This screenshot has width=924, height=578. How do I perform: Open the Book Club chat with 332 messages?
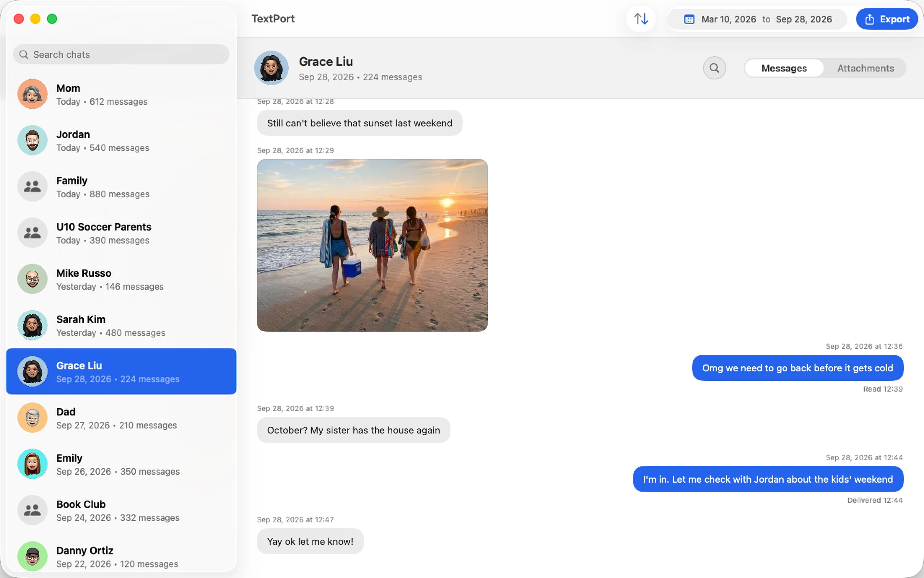121,510
